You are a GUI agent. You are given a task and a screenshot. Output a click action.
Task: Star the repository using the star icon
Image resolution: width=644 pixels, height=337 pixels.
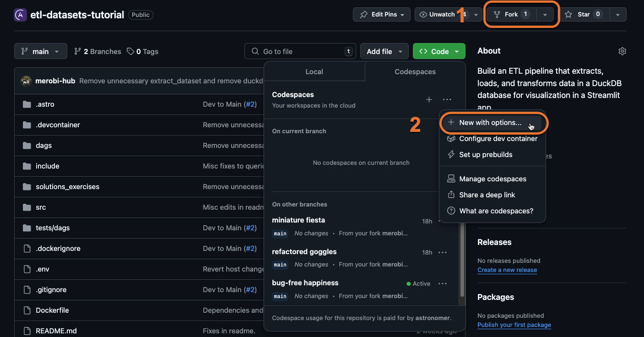click(x=568, y=14)
